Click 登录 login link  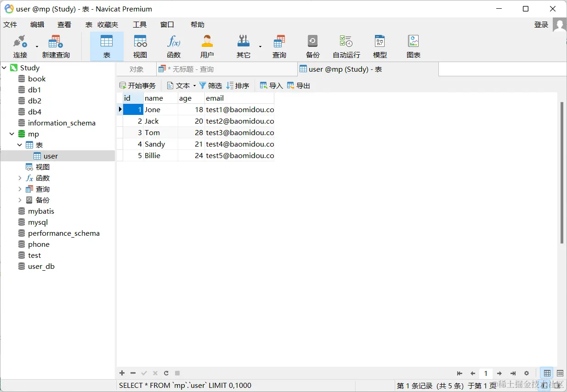click(541, 25)
